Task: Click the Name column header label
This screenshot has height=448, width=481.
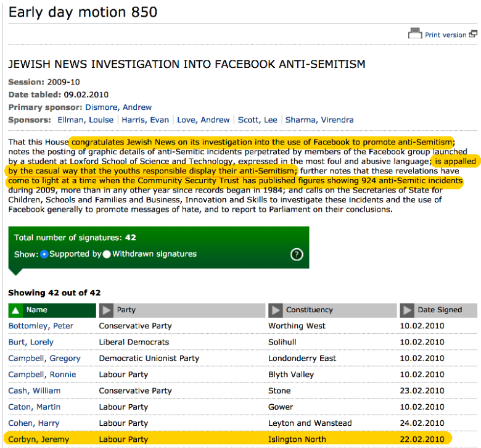Action: [x=37, y=310]
